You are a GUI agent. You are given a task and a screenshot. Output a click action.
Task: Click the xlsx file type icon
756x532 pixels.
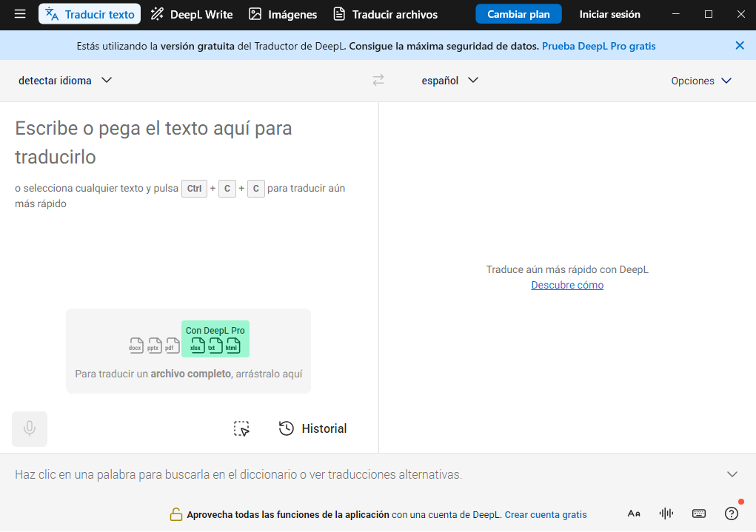[197, 345]
